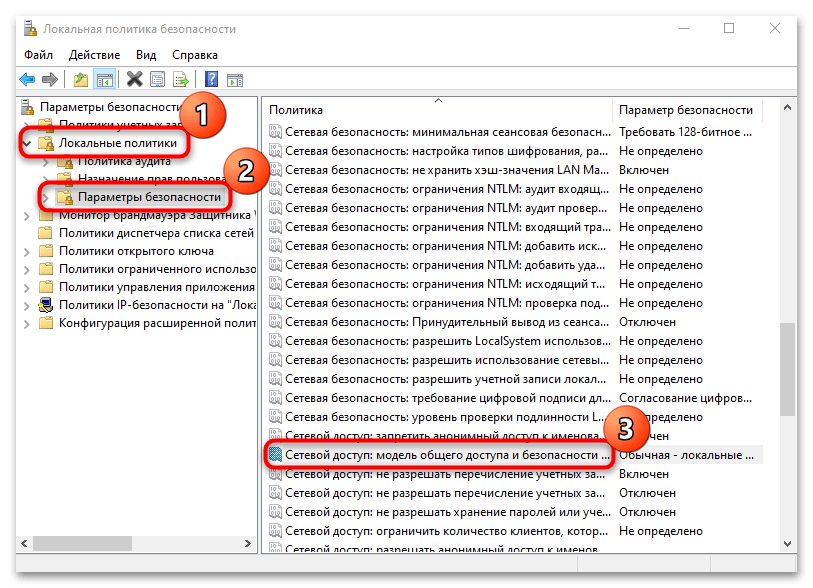Image resolution: width=813 pixels, height=588 pixels.
Task: Toggle the Show/Hide Console Tree button
Action: 103,80
